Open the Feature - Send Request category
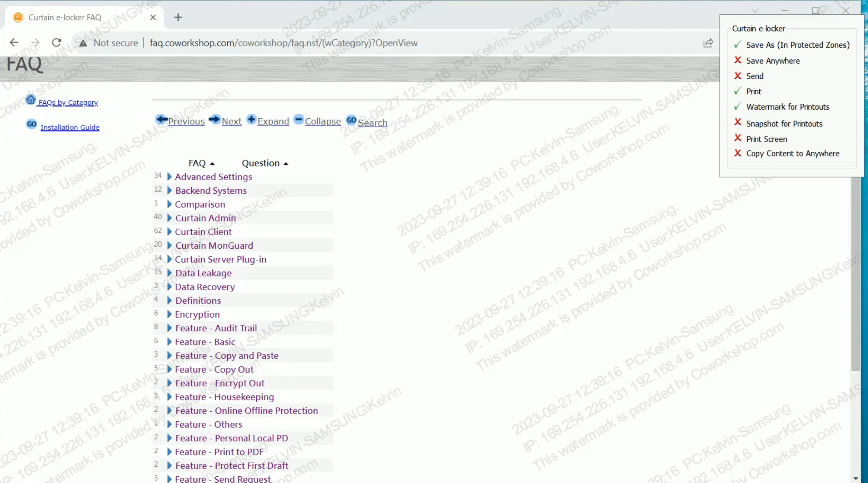This screenshot has height=483, width=868. click(x=223, y=479)
